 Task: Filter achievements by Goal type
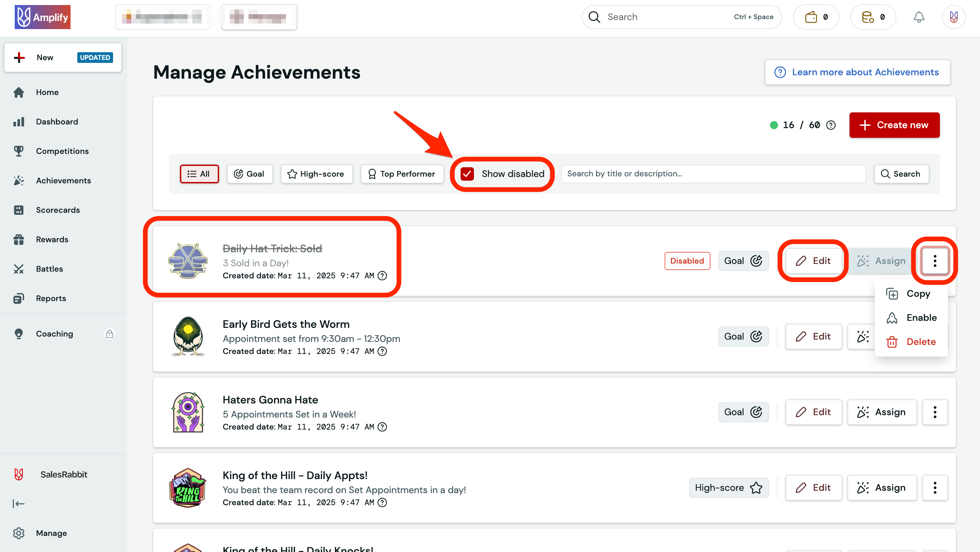tap(250, 174)
